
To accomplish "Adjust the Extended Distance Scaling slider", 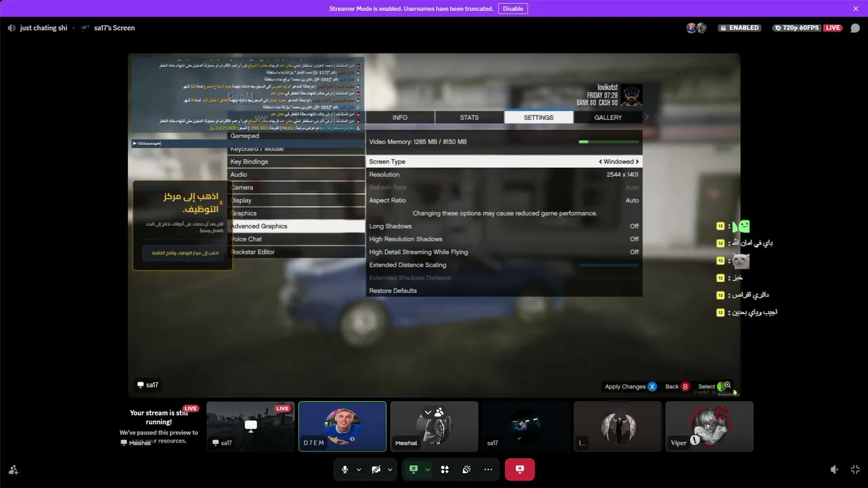I will [609, 265].
